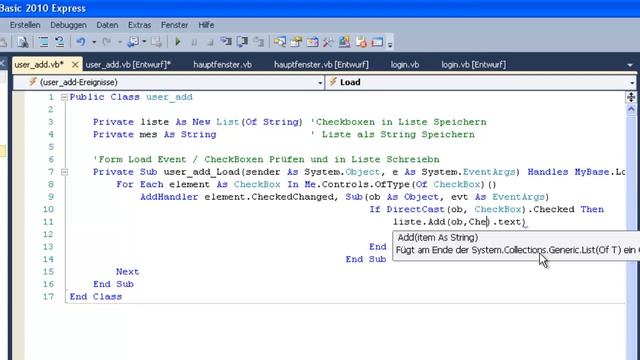Click the greyed Redo arrow icon
This screenshot has width=640, height=360.
(x=107, y=42)
